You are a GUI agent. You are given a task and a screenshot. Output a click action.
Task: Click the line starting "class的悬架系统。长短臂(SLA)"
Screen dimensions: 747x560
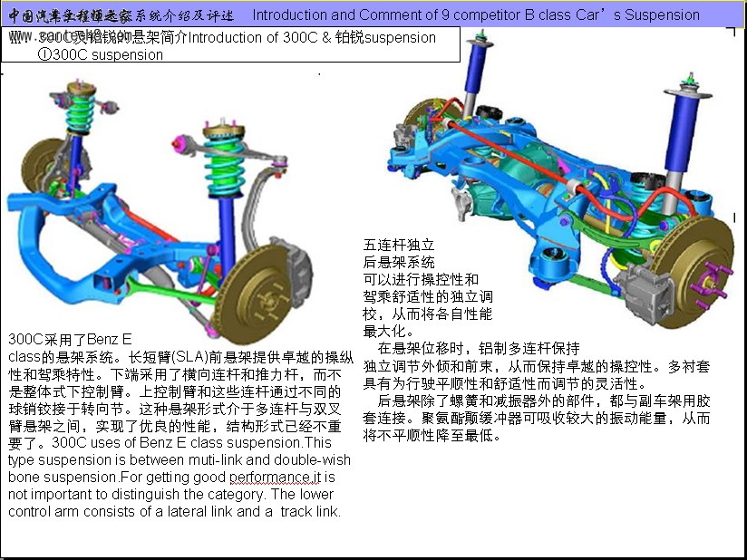pos(181,357)
